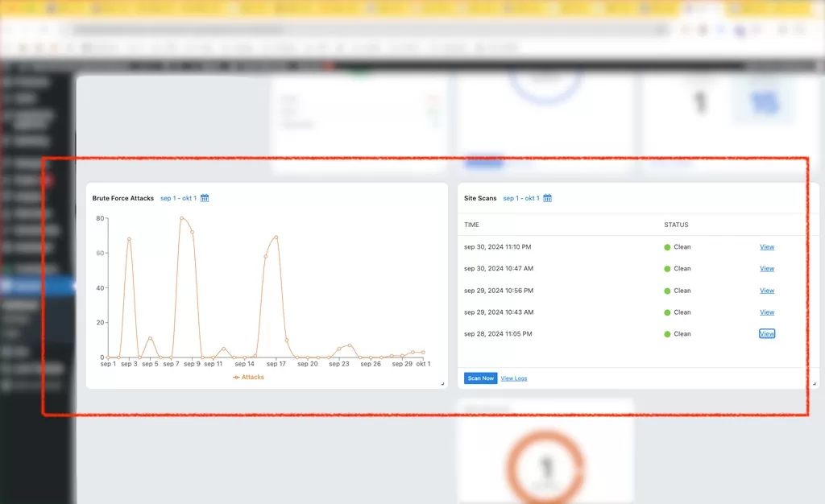
Task: Click green Clean status dot for 11:10 PM scan
Action: 667,247
